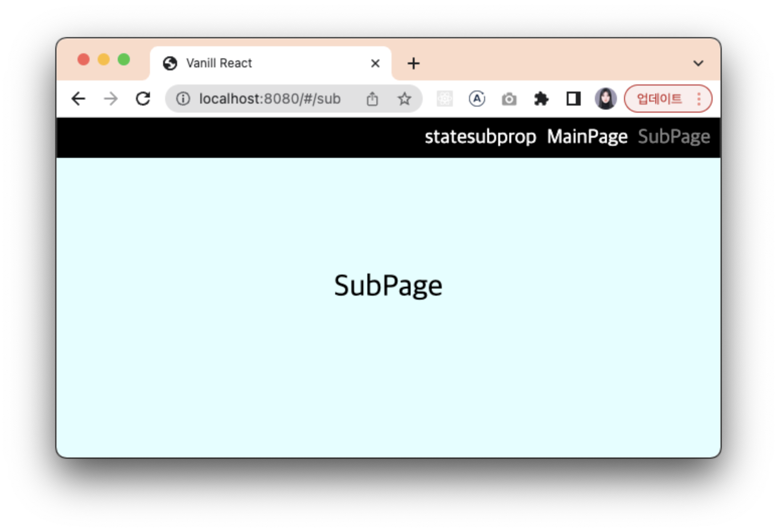The height and width of the screenshot is (532, 777).
Task: Open the Extensions puzzle piece menu
Action: point(541,99)
